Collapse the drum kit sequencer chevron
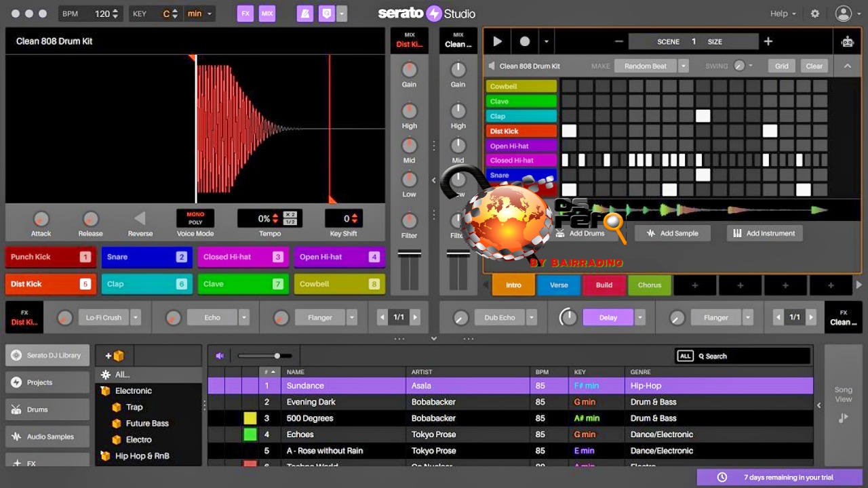The height and width of the screenshot is (488, 868). click(847, 66)
